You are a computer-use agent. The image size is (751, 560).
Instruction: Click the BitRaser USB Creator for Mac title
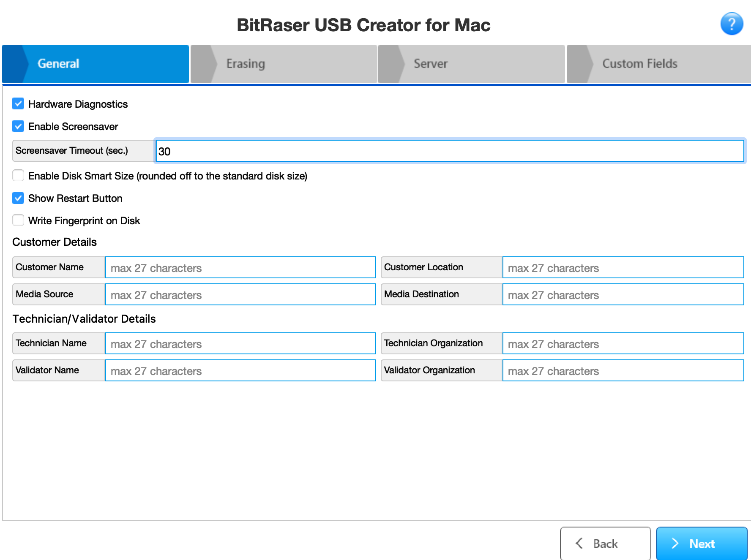point(363,25)
